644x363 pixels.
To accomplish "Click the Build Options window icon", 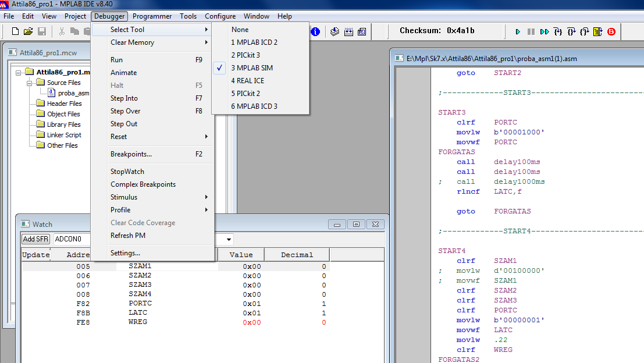I will coord(362,31).
